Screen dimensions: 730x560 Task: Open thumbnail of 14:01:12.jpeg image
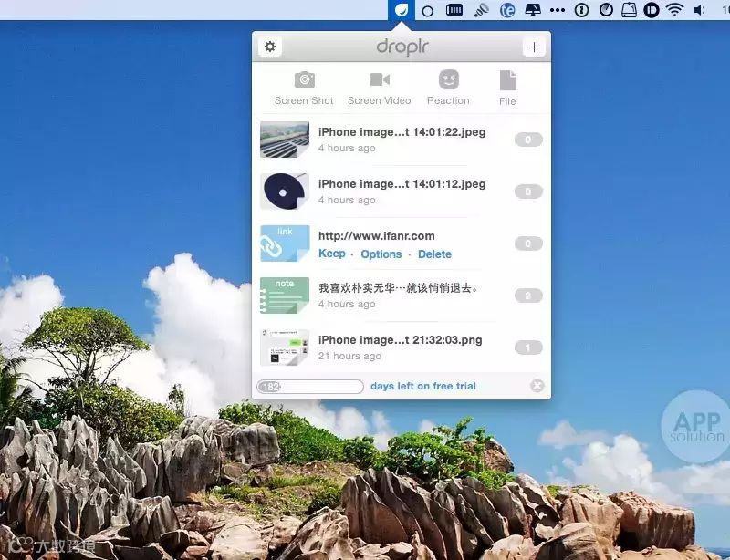click(285, 192)
